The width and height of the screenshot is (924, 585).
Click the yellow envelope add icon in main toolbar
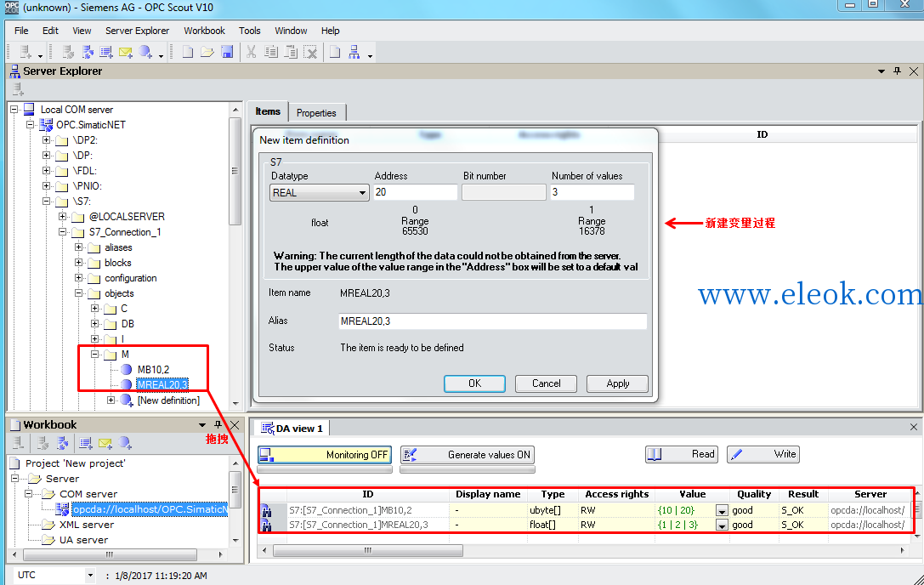point(126,52)
